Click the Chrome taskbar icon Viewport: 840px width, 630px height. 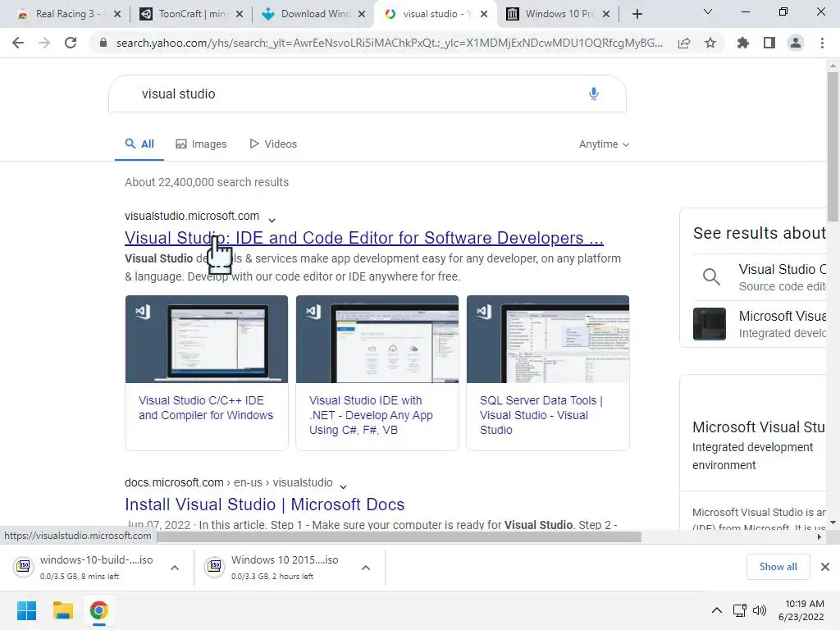[x=98, y=610]
